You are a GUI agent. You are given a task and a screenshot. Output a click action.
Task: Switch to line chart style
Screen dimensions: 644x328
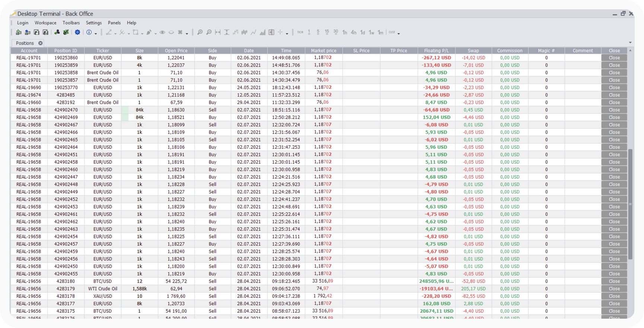[254, 32]
